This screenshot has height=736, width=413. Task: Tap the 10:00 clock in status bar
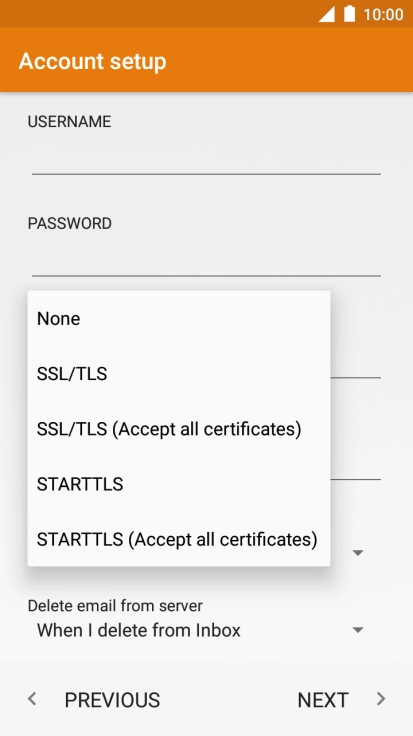383,15
